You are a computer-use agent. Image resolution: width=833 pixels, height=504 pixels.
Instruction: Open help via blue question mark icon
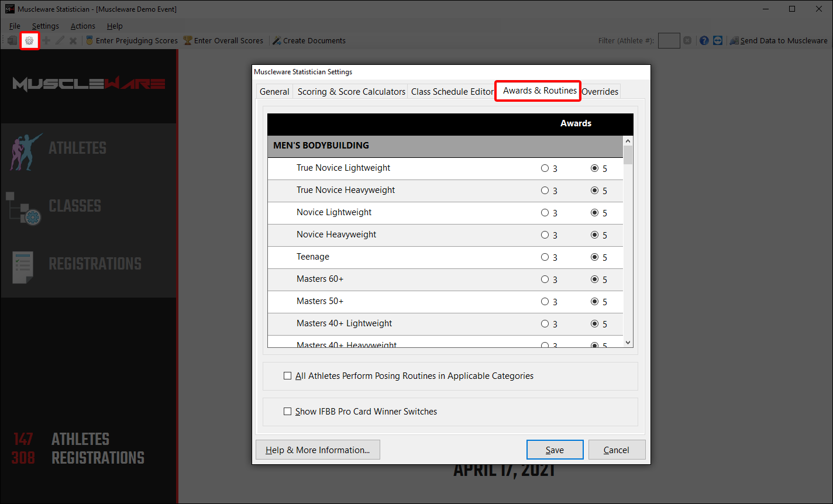pos(704,41)
